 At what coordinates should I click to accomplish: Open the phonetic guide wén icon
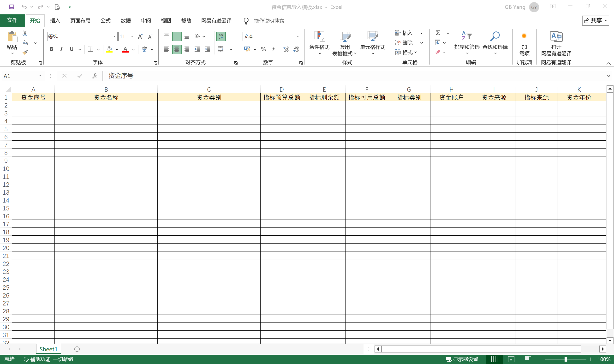click(x=144, y=49)
